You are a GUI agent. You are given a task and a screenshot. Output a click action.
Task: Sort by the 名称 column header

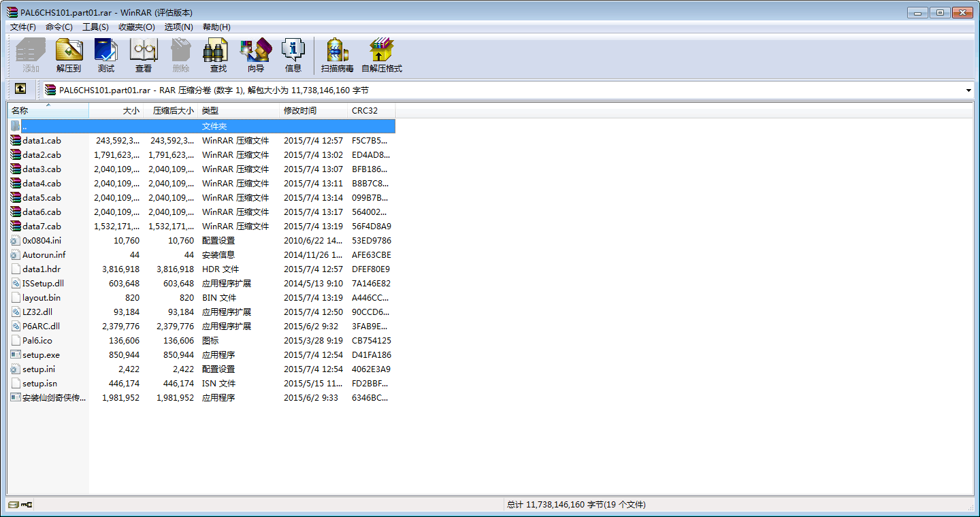coord(48,110)
